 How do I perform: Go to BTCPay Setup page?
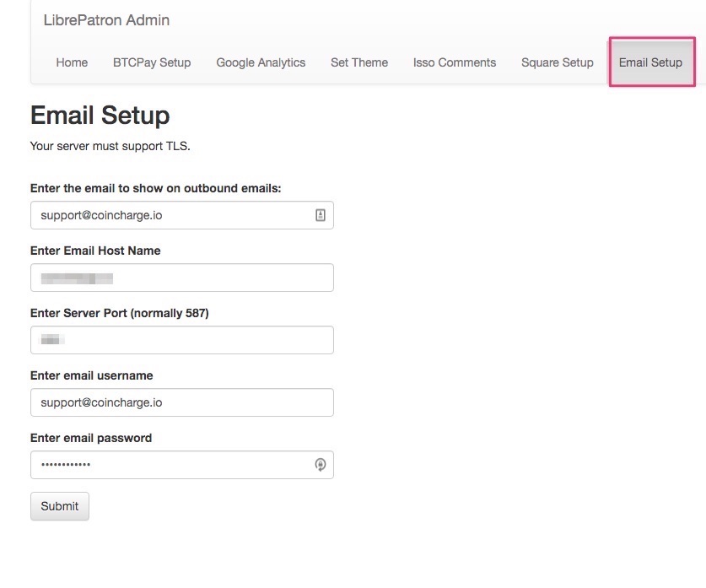coord(152,62)
